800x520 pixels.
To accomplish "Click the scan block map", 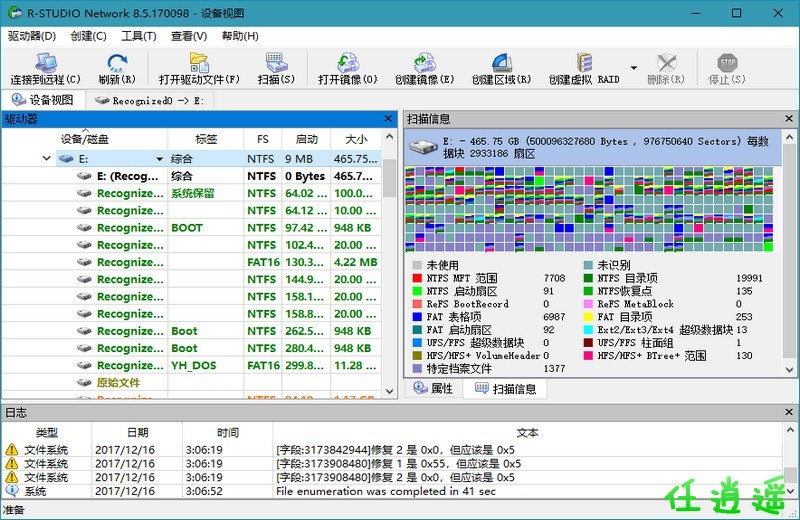I will point(589,209).
